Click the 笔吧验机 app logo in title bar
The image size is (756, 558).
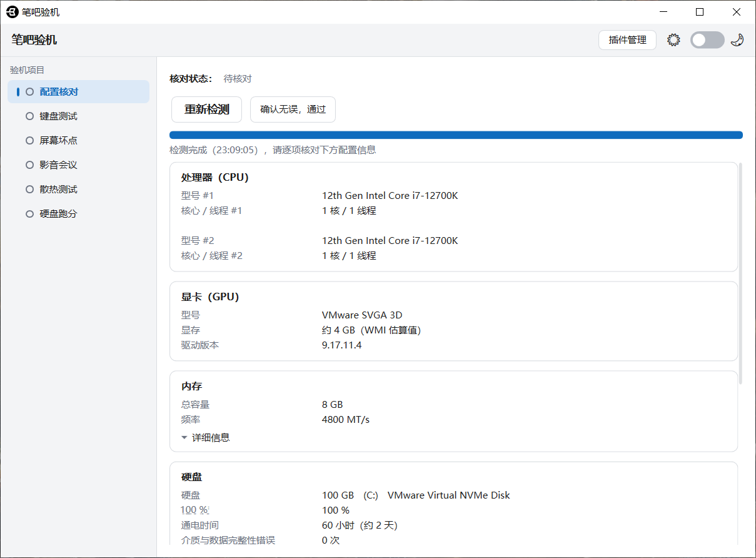pyautogui.click(x=12, y=12)
